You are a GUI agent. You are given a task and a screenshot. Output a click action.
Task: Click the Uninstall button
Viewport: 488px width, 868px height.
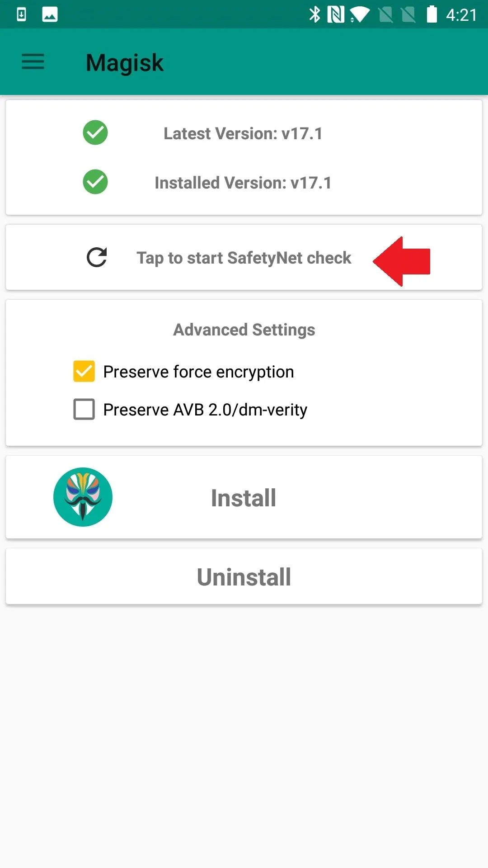tap(244, 576)
